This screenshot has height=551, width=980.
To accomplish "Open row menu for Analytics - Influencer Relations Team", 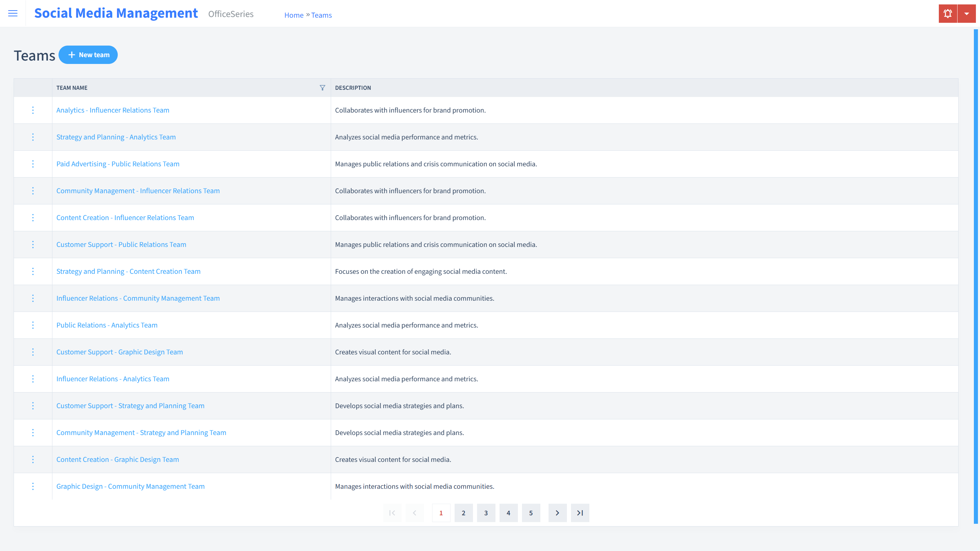I will [33, 110].
